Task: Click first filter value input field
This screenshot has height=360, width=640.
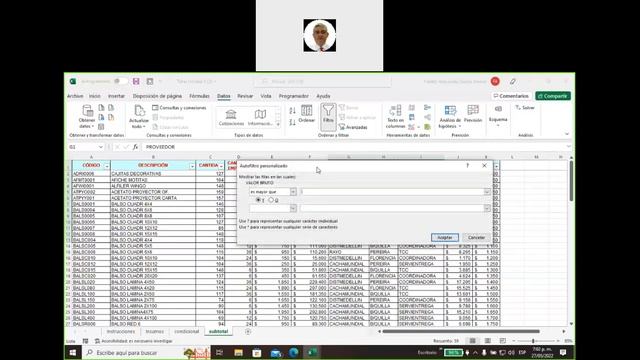Action: click(x=392, y=192)
